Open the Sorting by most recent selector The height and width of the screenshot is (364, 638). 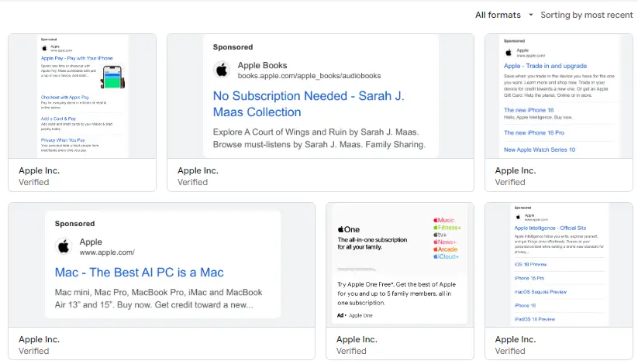point(586,15)
